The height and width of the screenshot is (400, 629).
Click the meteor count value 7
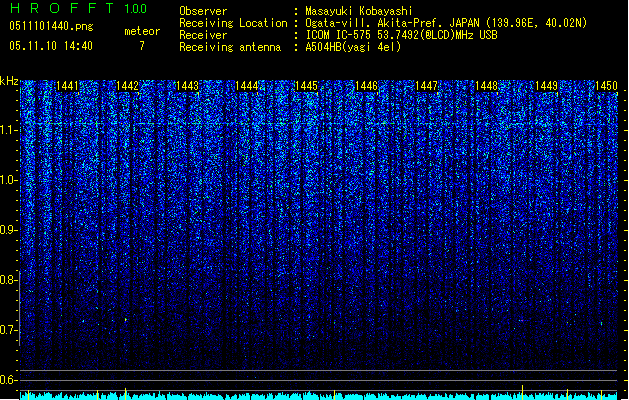point(142,46)
